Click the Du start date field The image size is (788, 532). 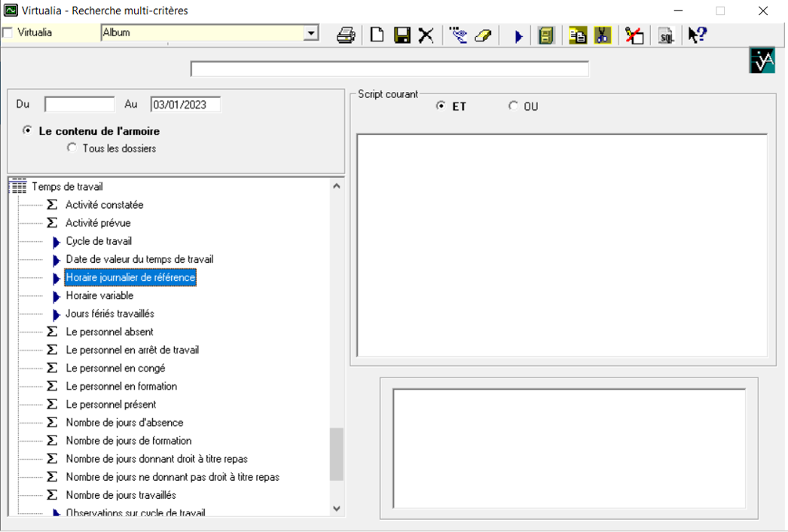coord(79,105)
